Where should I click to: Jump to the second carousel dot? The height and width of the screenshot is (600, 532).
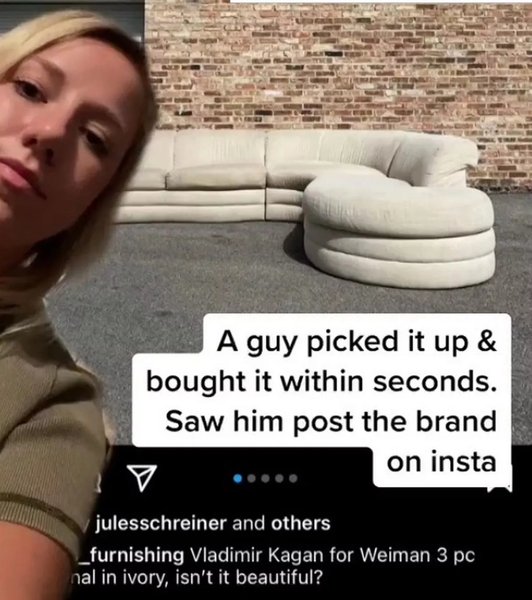(251, 478)
